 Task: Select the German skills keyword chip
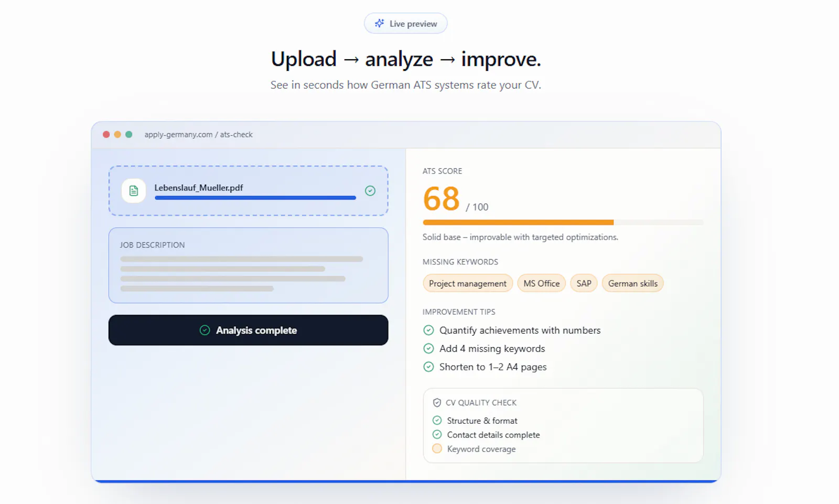(633, 283)
